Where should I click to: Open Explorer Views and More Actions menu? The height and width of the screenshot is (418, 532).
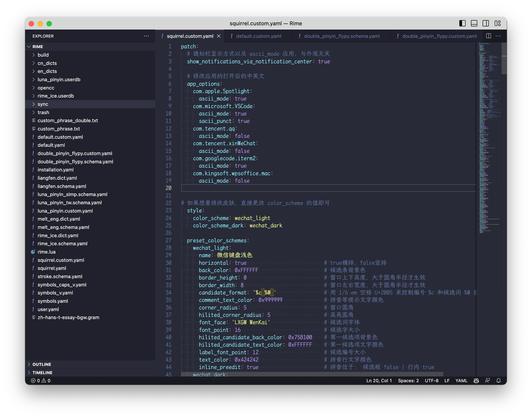pyautogui.click(x=146, y=36)
